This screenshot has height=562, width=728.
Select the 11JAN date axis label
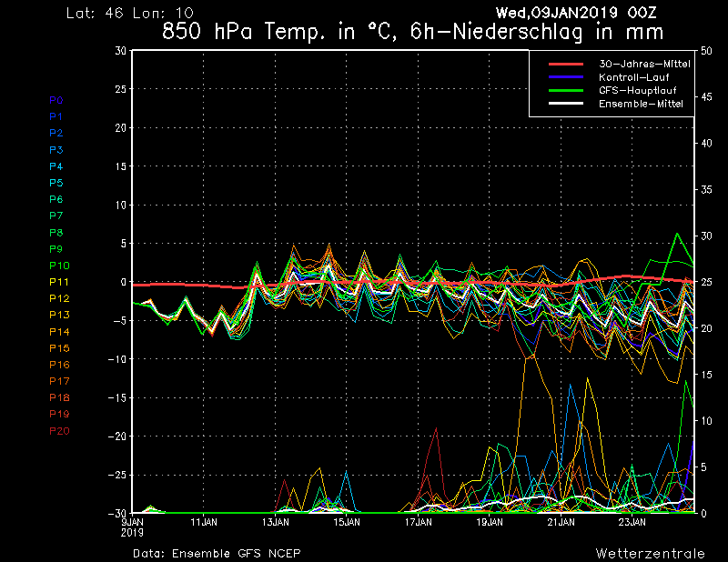(204, 523)
